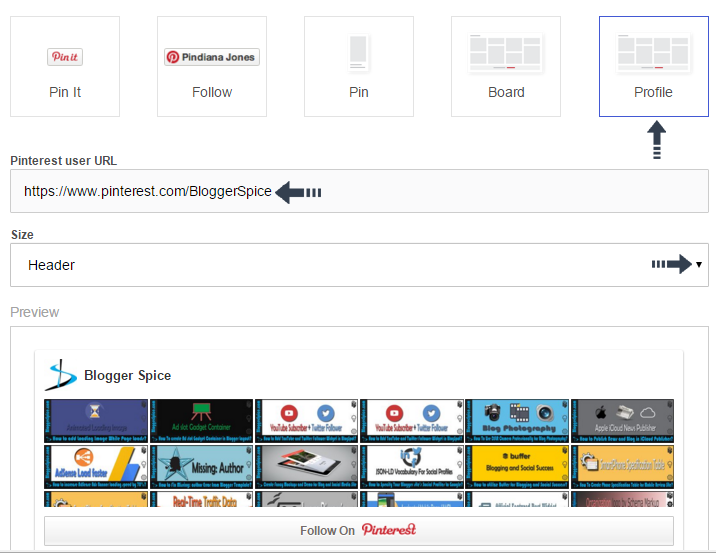Open the SmartPhone Specification Table pin
Screen dimensions: 716x553
point(622,467)
